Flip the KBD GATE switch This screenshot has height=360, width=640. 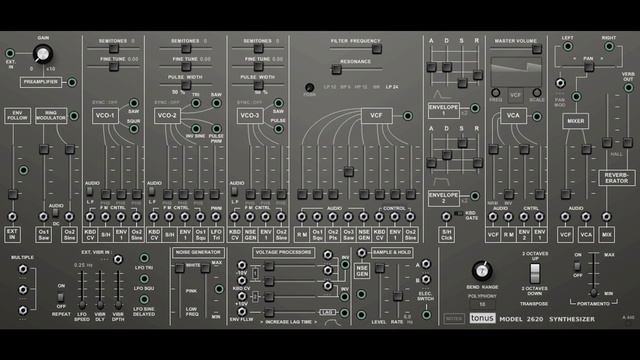click(x=458, y=213)
